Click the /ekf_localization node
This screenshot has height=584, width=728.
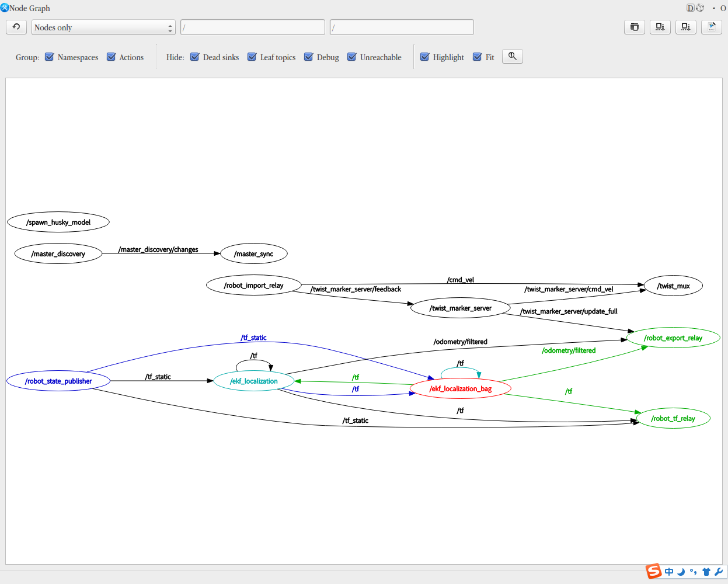tap(254, 381)
